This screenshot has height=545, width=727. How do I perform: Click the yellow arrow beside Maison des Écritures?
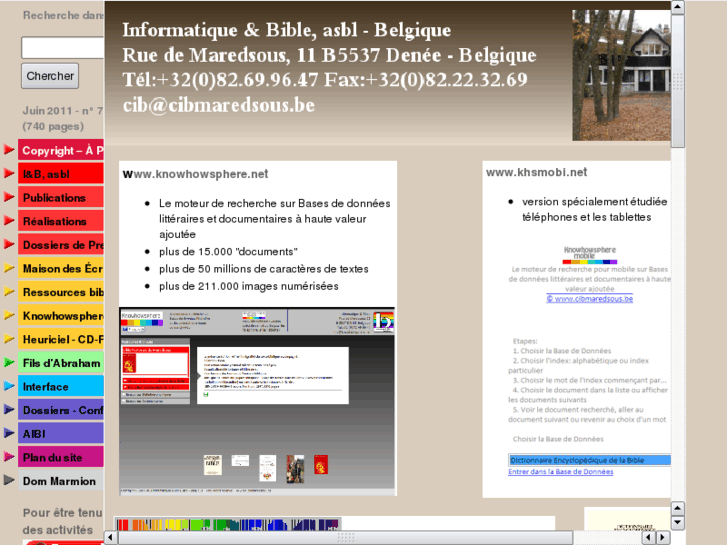pyautogui.click(x=9, y=268)
